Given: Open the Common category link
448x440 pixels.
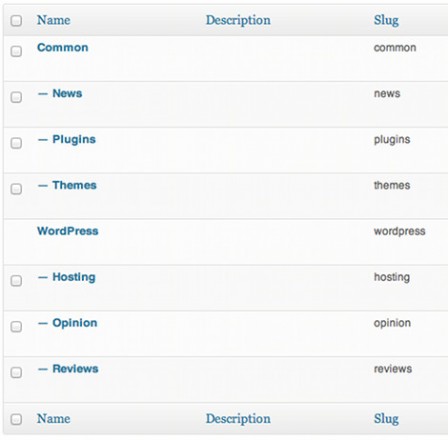Looking at the screenshot, I should click(63, 48).
